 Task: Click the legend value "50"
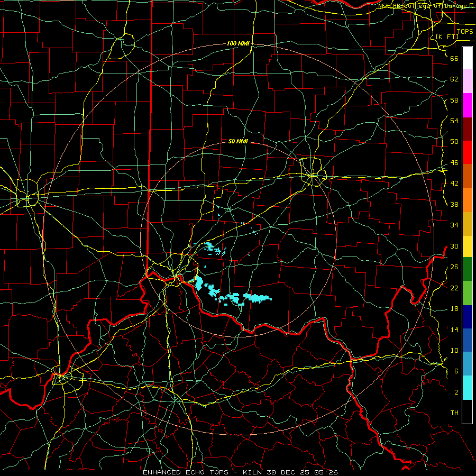pyautogui.click(x=454, y=142)
